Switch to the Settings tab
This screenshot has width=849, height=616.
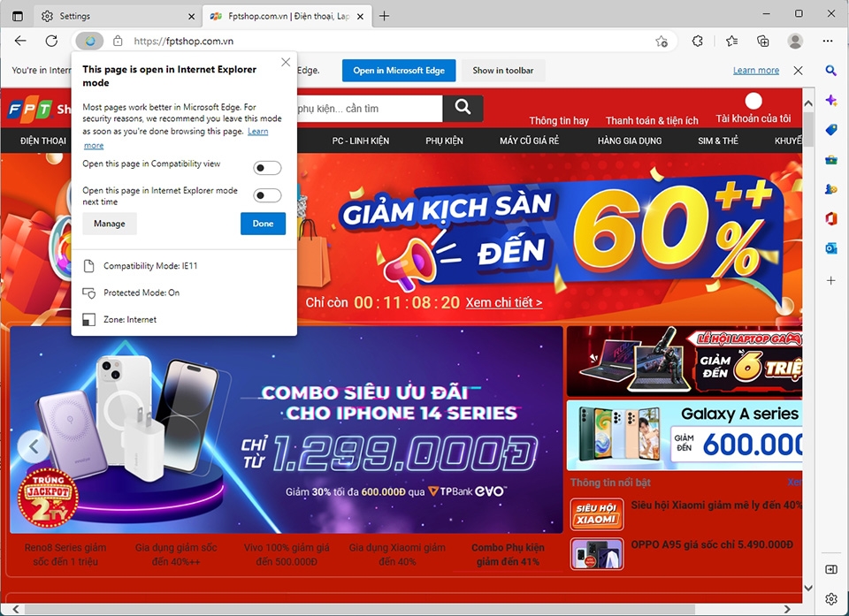(x=117, y=16)
